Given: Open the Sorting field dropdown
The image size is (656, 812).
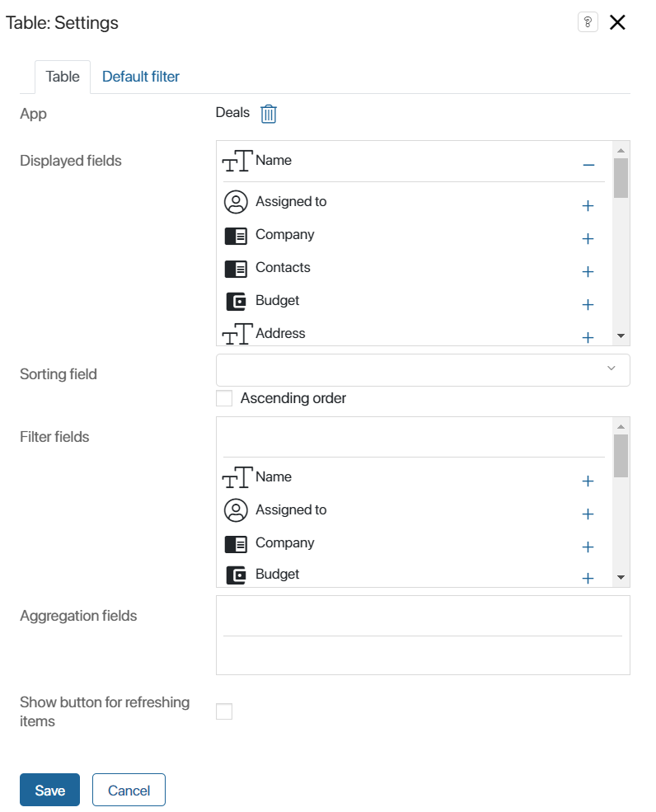Looking at the screenshot, I should [423, 370].
